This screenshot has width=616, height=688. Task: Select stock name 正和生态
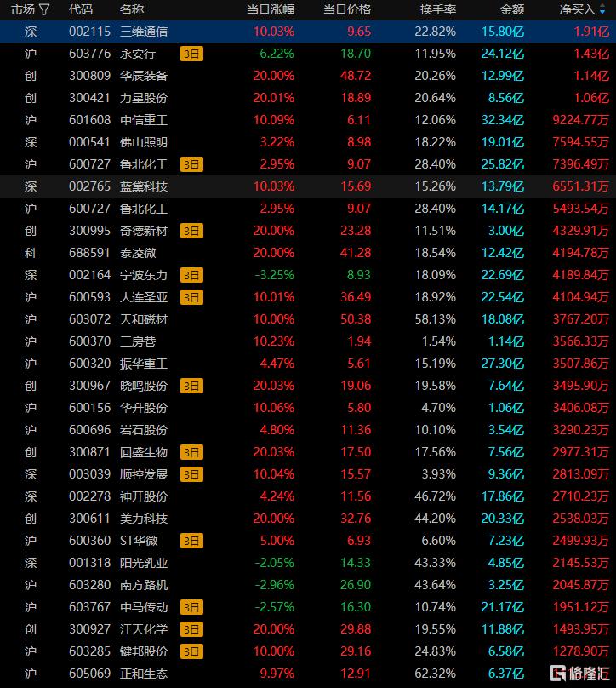pos(144,674)
